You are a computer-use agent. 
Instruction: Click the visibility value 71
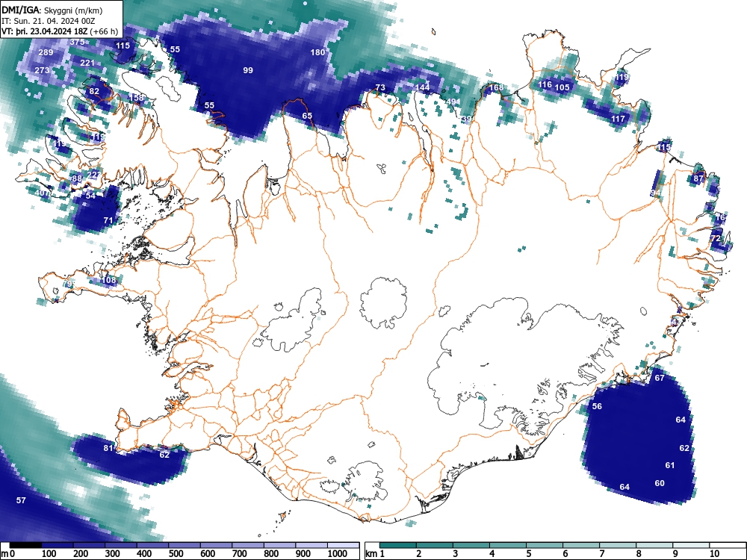pyautogui.click(x=108, y=220)
